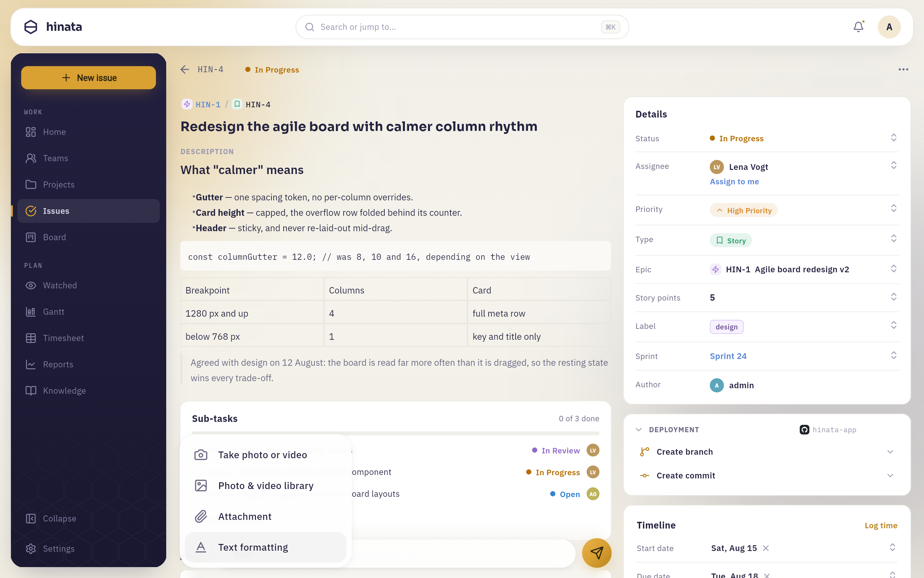Click the Sprint 24 link
This screenshot has height=578, width=924.
(x=728, y=356)
